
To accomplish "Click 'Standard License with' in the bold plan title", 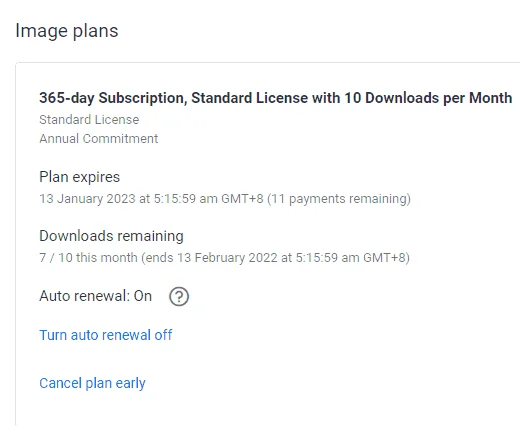I will [266, 98].
